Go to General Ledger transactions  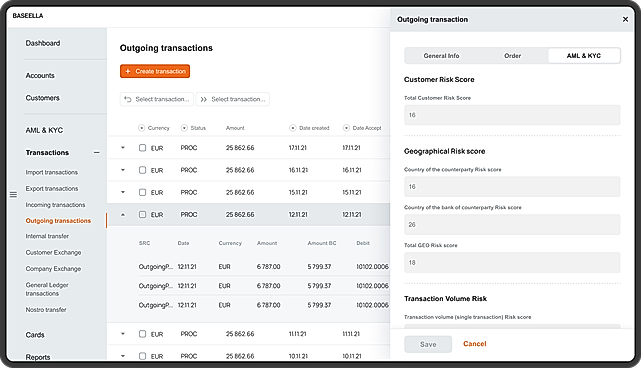[x=47, y=289]
